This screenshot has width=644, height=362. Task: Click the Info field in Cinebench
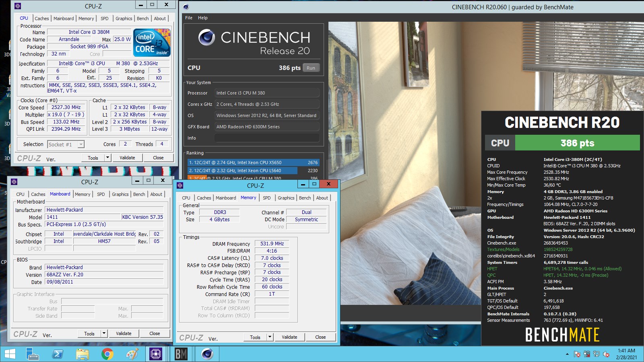pyautogui.click(x=267, y=138)
